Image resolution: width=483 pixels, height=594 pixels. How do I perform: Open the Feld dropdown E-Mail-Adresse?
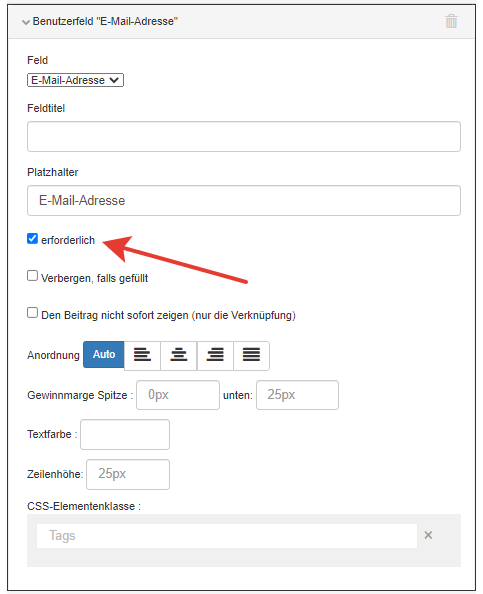[x=75, y=80]
